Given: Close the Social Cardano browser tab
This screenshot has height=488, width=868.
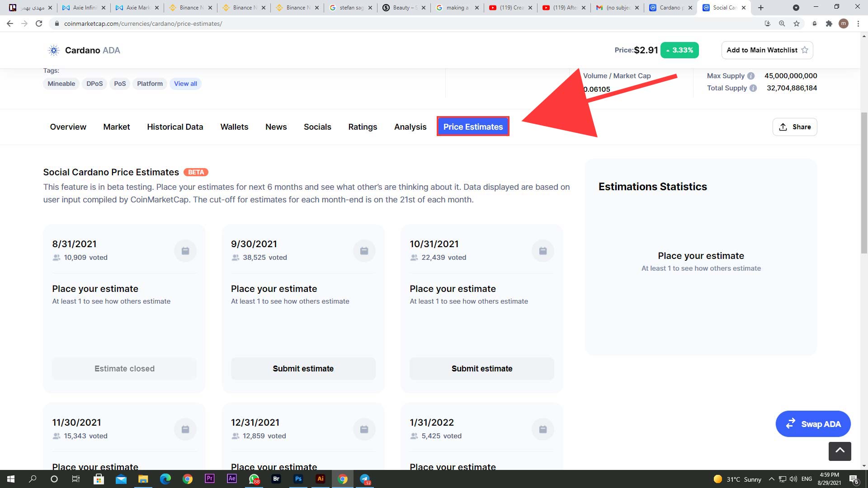Looking at the screenshot, I should tap(744, 8).
